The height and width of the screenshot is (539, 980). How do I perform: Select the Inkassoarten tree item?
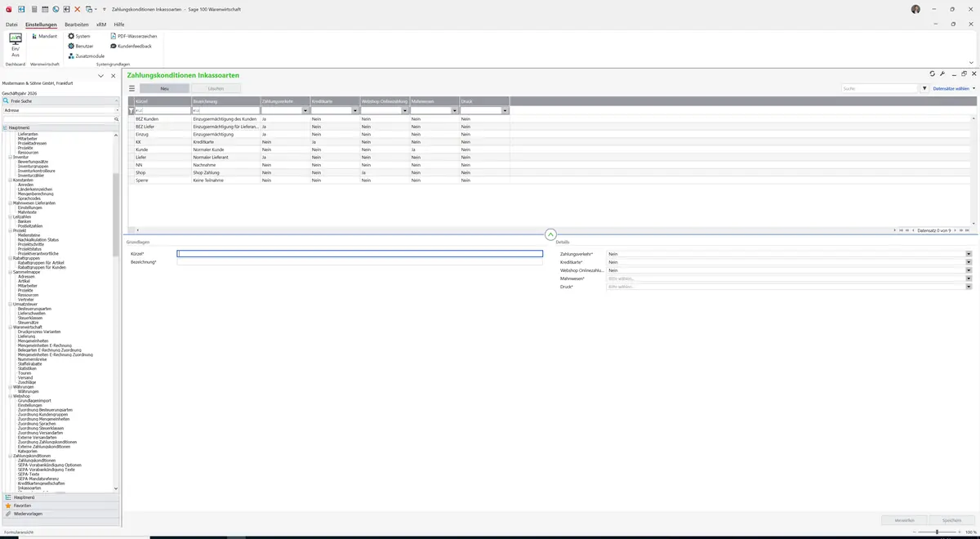(x=29, y=488)
